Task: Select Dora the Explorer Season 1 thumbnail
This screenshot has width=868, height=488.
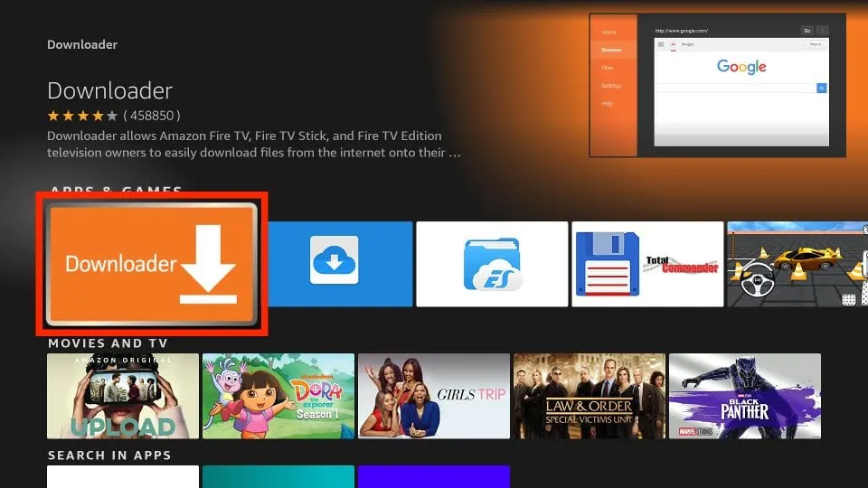Action: pyautogui.click(x=278, y=396)
